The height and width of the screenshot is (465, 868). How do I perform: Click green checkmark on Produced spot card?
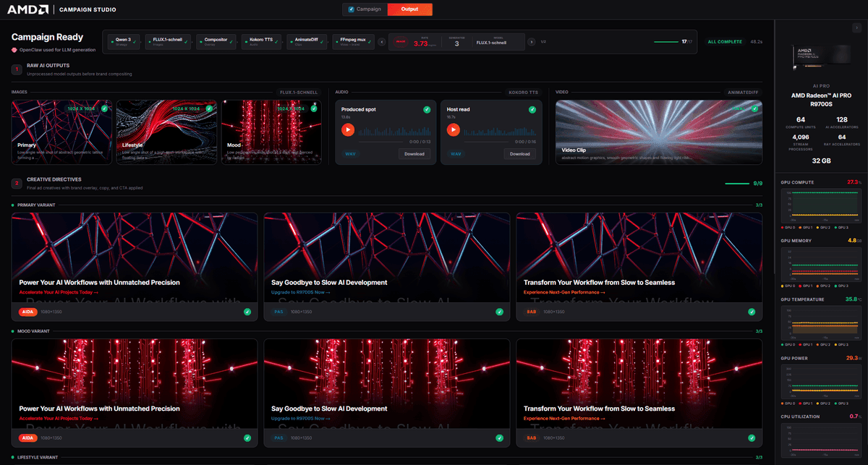click(427, 110)
